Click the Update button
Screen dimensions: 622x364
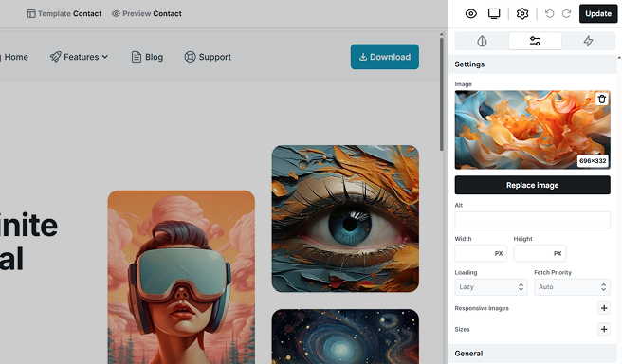point(598,14)
